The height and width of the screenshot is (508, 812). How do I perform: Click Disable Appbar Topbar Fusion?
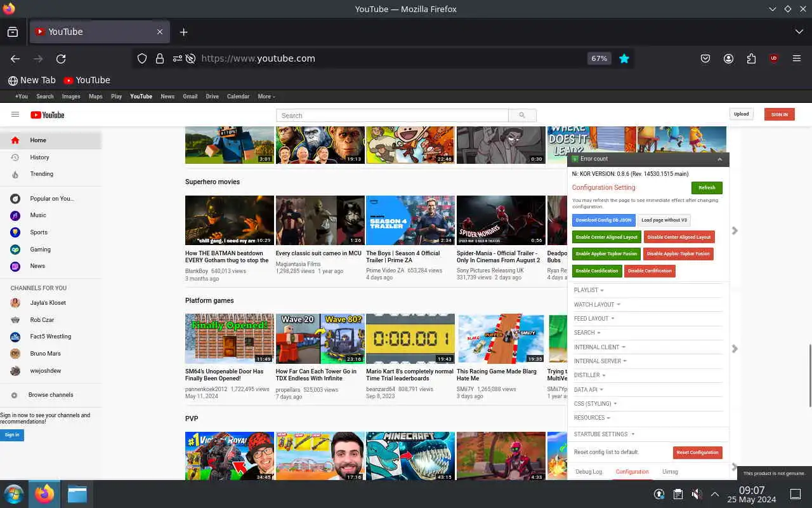(x=678, y=254)
